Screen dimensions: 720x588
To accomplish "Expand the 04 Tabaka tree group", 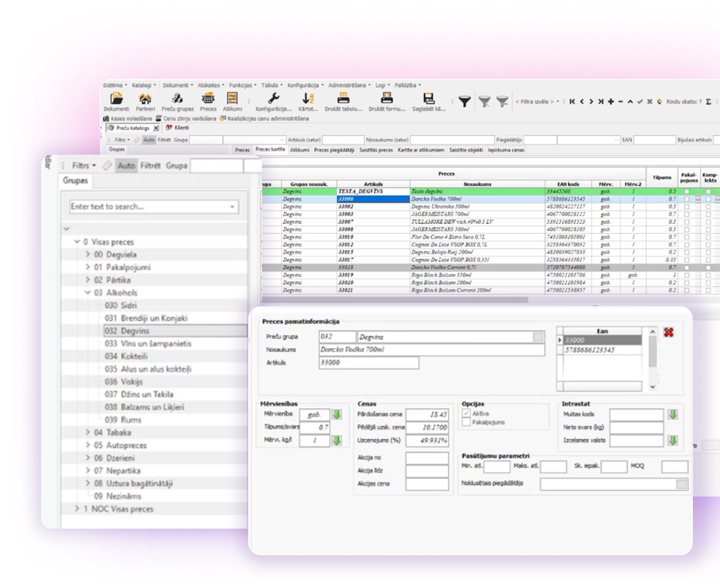I will [88, 433].
